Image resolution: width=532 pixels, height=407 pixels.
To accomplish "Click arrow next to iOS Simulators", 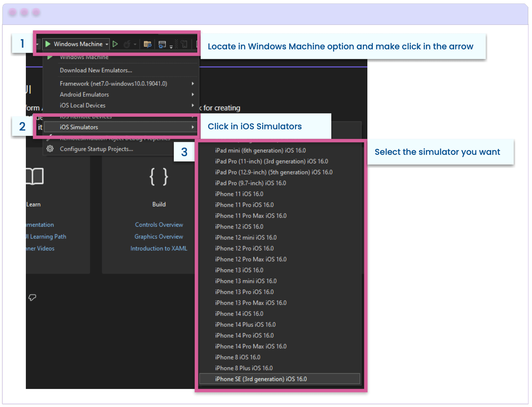I will point(193,127).
